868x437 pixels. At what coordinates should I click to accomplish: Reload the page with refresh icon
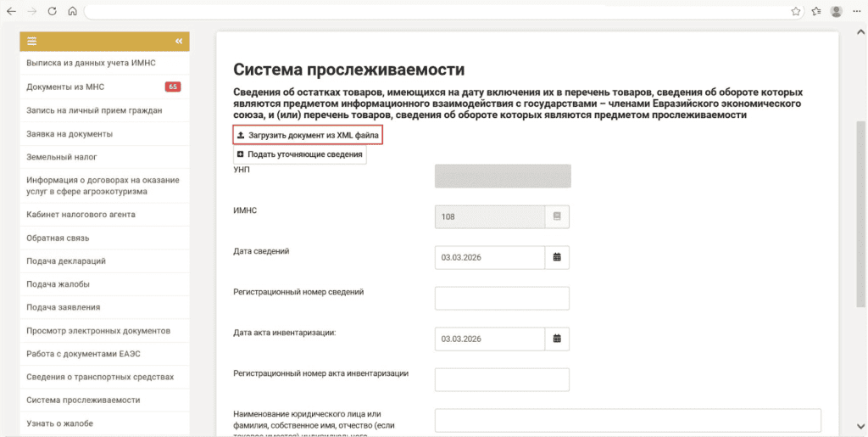coord(52,11)
